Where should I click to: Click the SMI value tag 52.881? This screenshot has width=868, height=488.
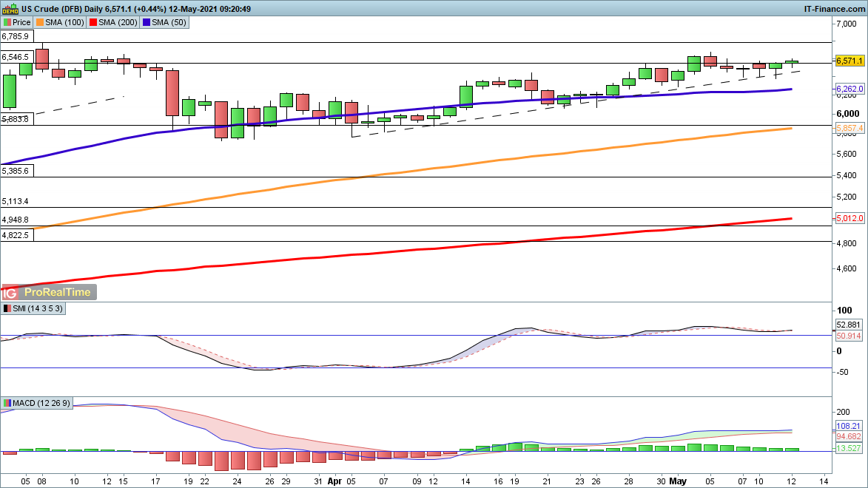click(x=849, y=325)
